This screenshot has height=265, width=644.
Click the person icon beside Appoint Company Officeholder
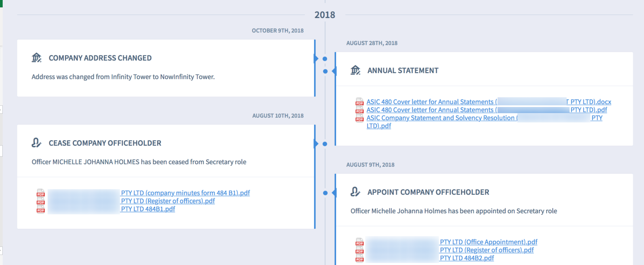(x=355, y=192)
